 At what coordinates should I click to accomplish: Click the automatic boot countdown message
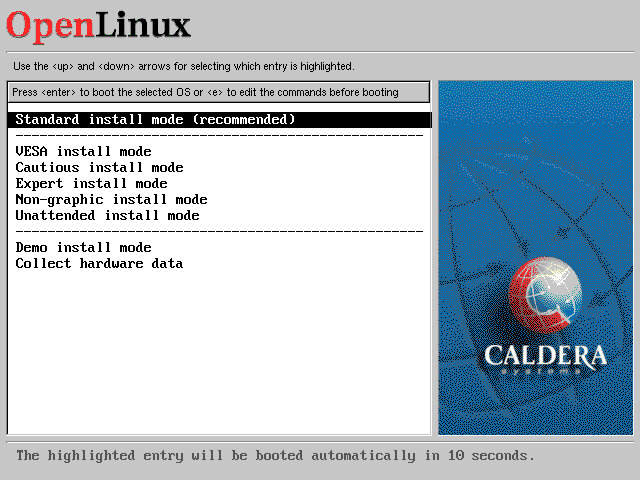point(275,456)
